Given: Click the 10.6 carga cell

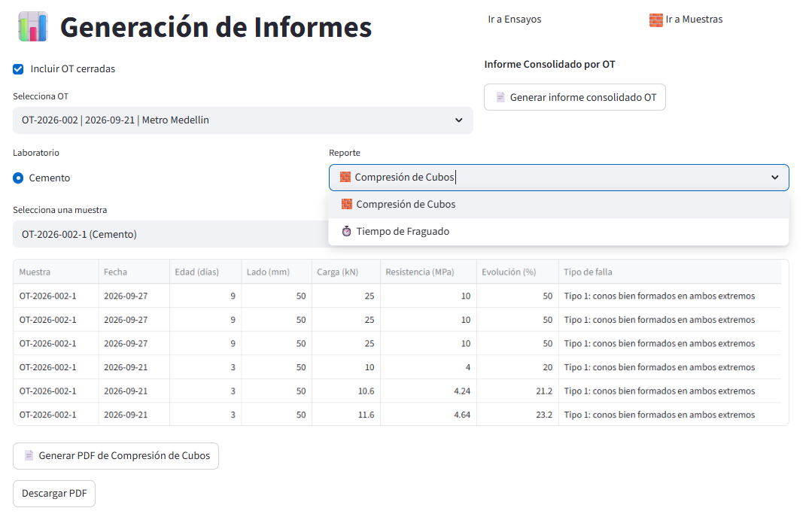Looking at the screenshot, I should point(346,391).
